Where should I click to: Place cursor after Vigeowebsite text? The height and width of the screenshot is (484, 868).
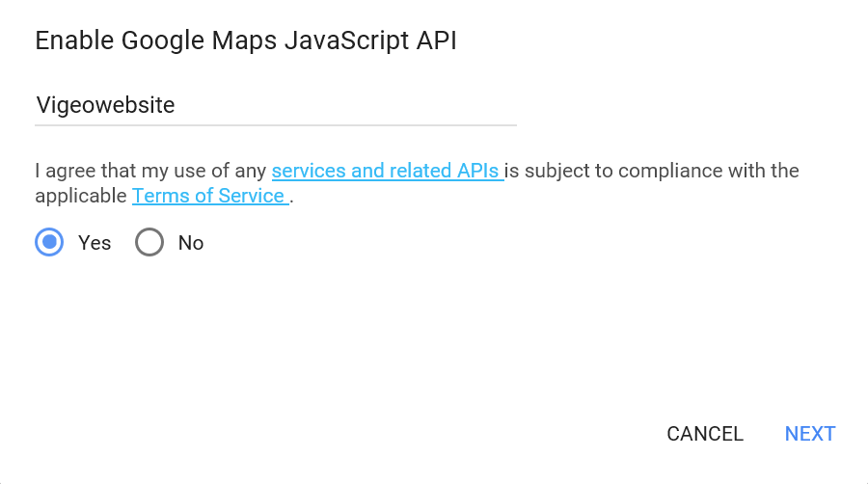click(176, 105)
